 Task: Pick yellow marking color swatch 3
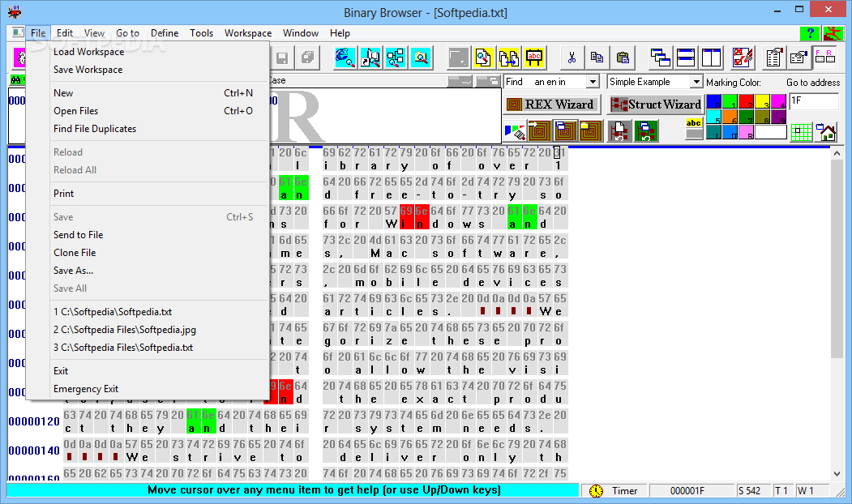tap(762, 101)
